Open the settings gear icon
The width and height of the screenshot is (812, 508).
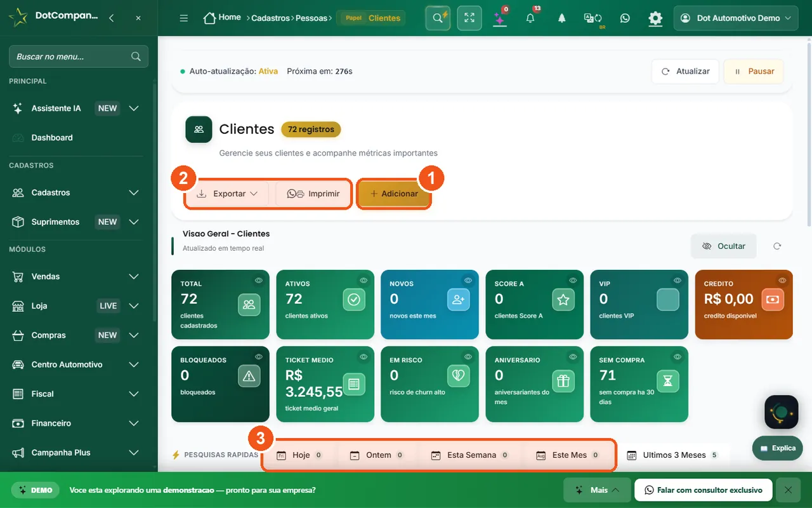pyautogui.click(x=655, y=18)
